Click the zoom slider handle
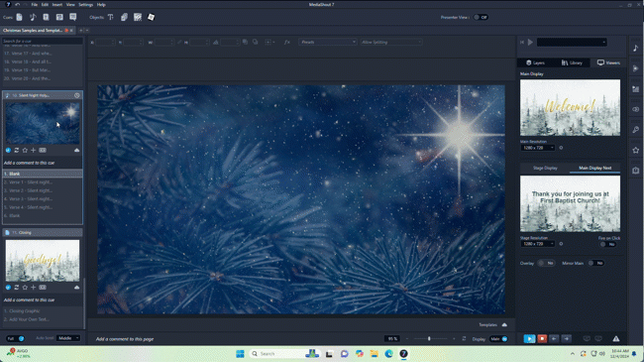This screenshot has height=362, width=644. [429, 338]
